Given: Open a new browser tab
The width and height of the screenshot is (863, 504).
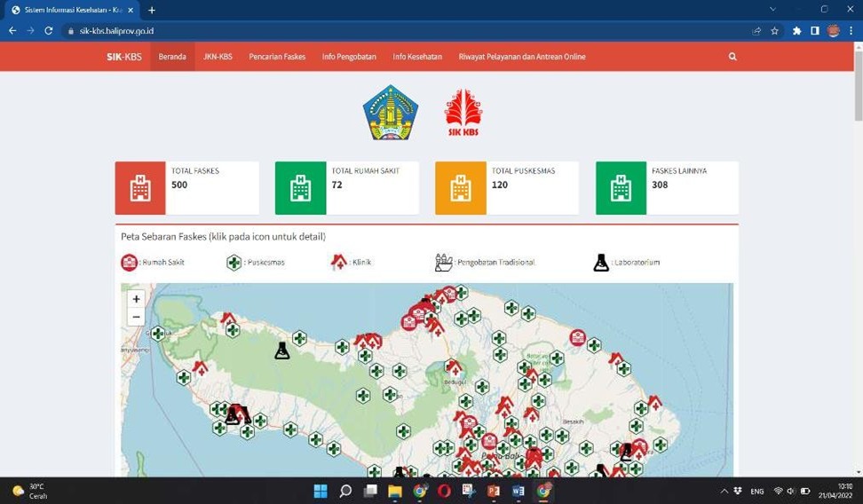Looking at the screenshot, I should pos(152,10).
